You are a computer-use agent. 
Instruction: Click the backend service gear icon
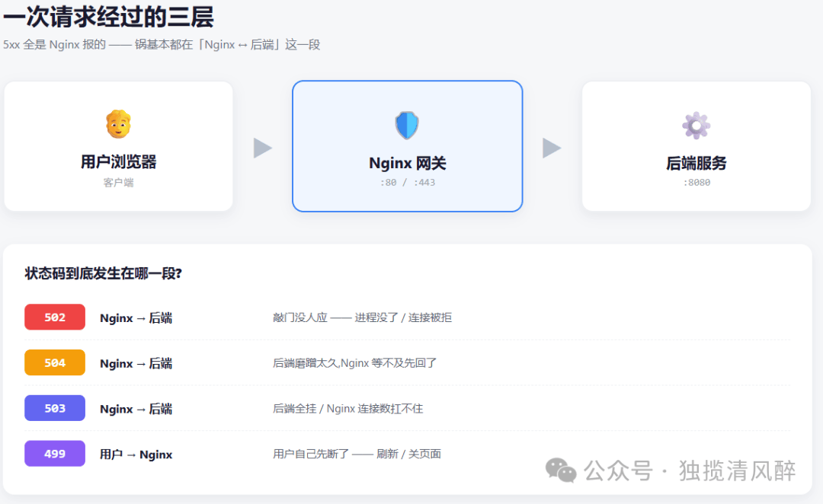click(696, 126)
